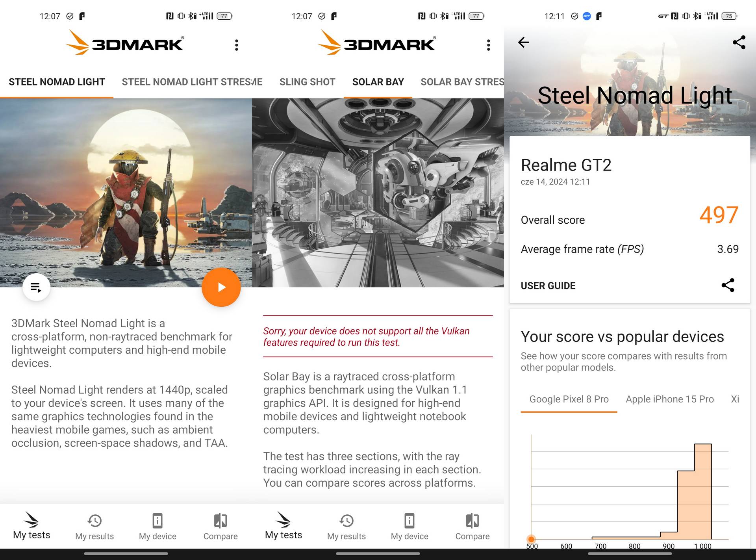This screenshot has height=560, width=756.
Task: Open My device in the left bottom bar
Action: tap(157, 527)
